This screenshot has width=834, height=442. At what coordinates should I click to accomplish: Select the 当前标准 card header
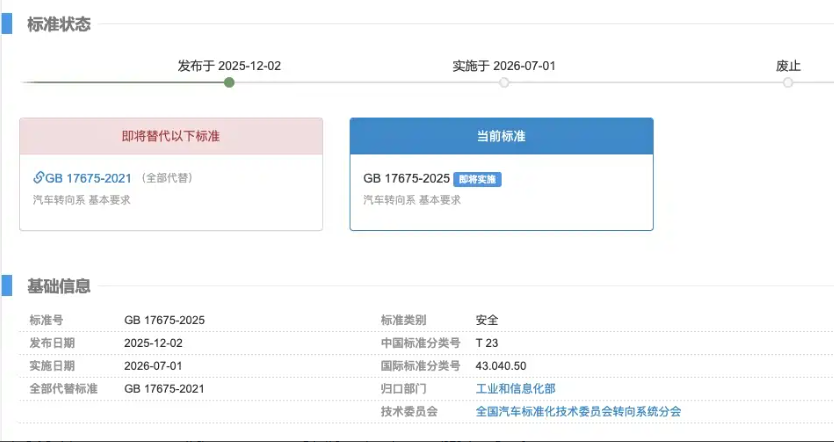501,136
